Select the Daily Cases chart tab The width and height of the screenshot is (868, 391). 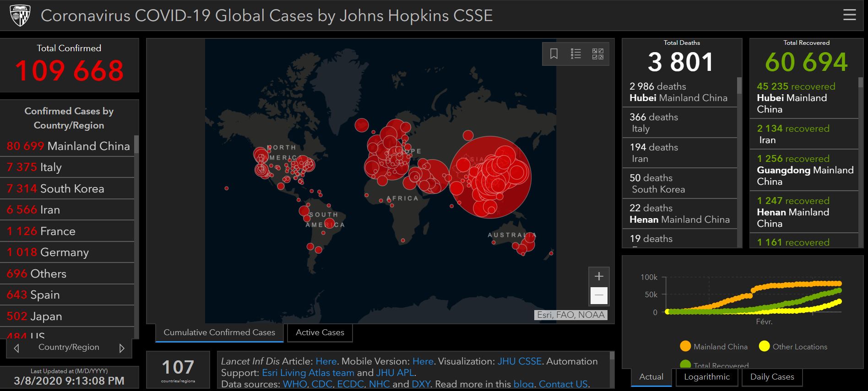pos(772,377)
